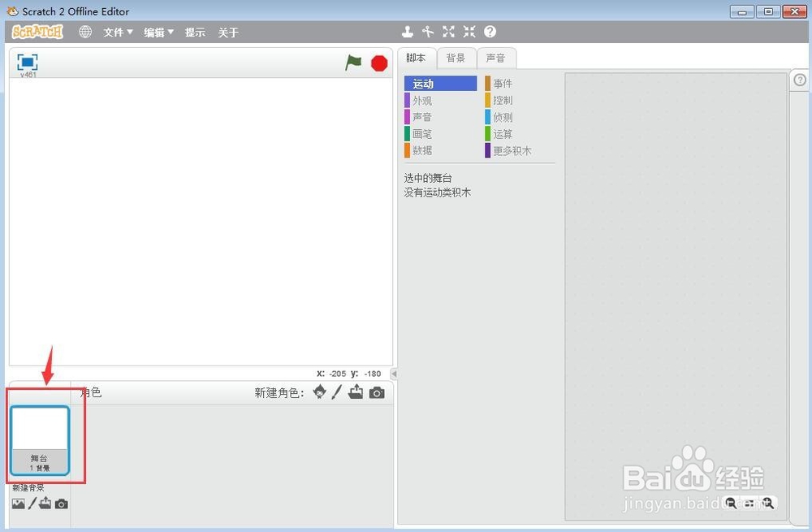Select the 舞台 stage thumbnail
This screenshot has height=532, width=812.
[39, 440]
